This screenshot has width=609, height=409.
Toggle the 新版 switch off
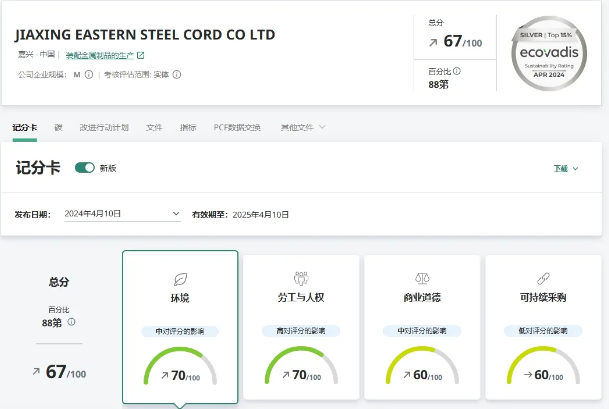tap(85, 168)
